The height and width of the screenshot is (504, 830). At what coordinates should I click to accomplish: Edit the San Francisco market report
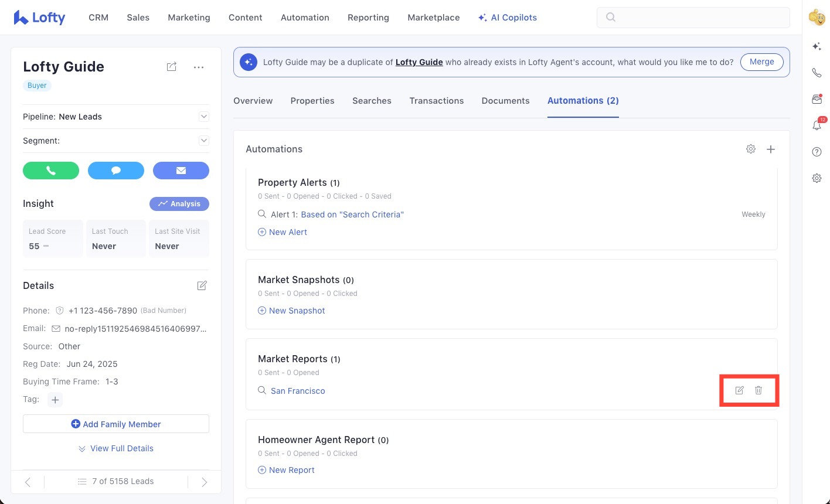pos(739,390)
